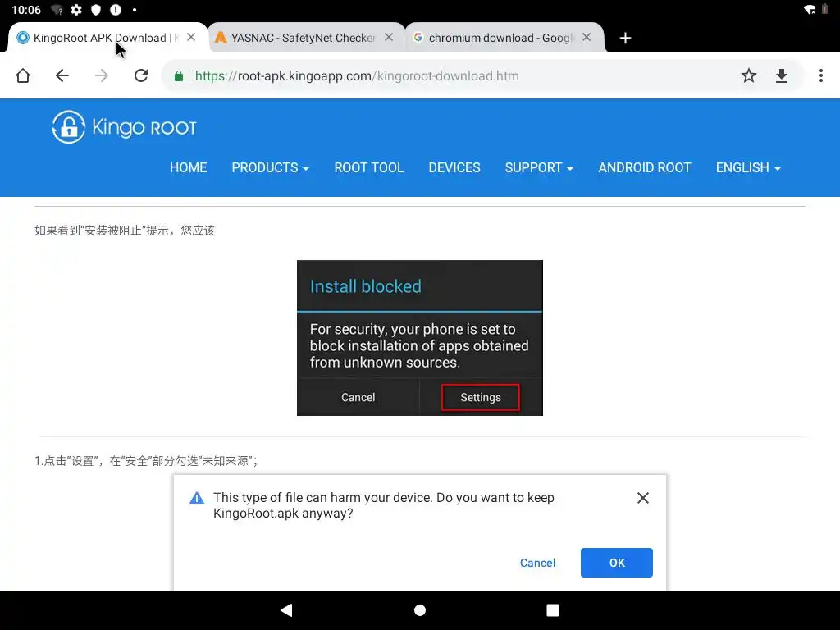This screenshot has height=630, width=840.
Task: Open the ROOT TOOL menu item
Action: (368, 167)
